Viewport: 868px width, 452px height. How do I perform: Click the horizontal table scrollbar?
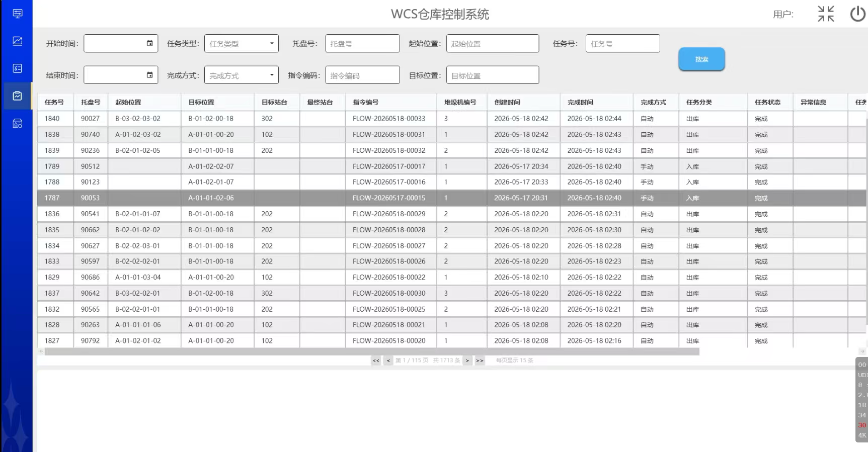(x=372, y=352)
